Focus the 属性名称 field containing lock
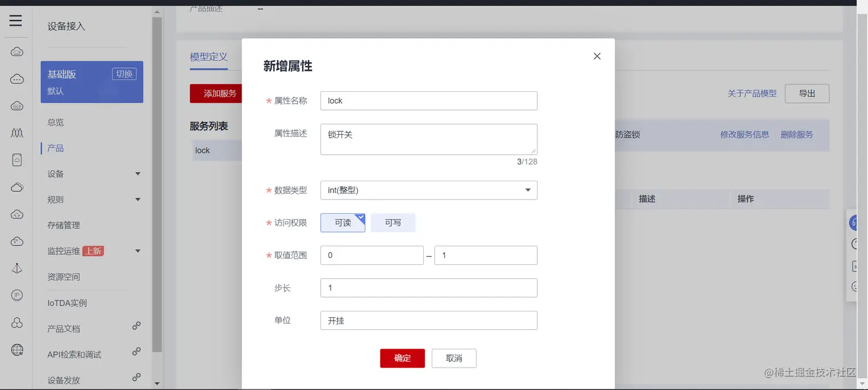 tap(429, 100)
